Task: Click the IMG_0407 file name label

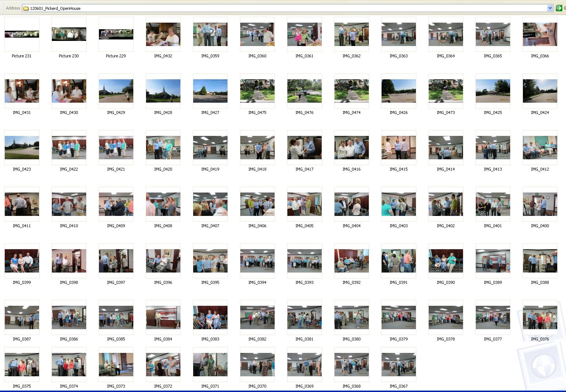Action: (x=210, y=226)
